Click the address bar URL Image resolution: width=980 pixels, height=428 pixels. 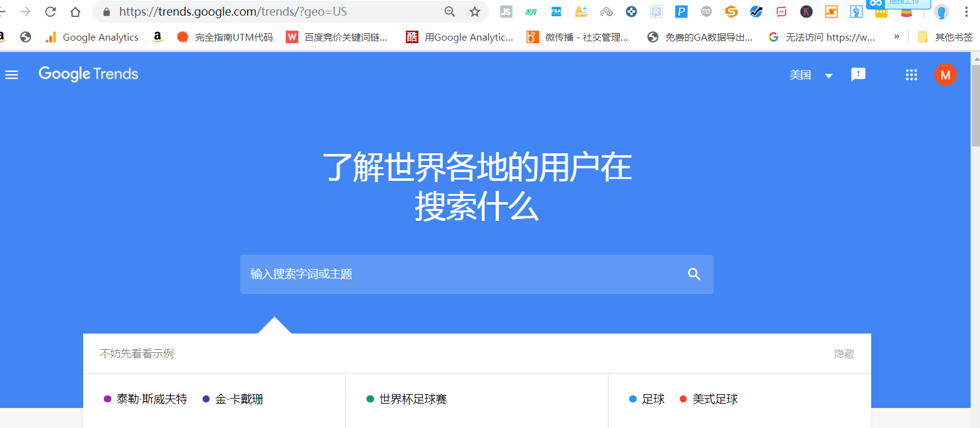[233, 11]
